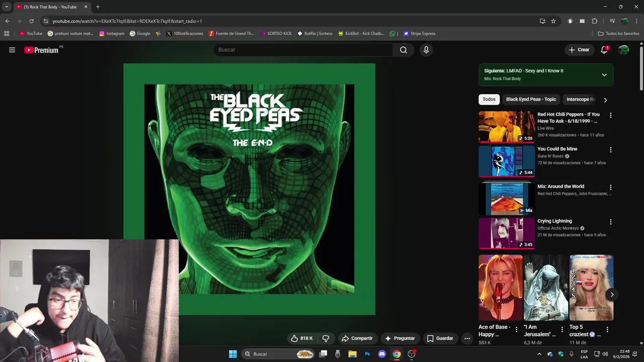The image size is (644, 362).
Task: Open the YouTube bookmark
Action: [31, 34]
